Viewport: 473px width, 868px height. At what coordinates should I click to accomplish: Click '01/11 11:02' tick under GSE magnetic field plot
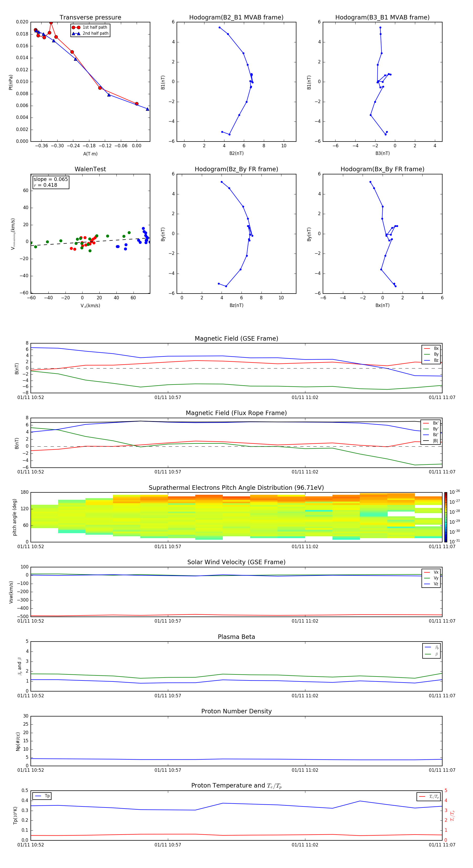305,398
